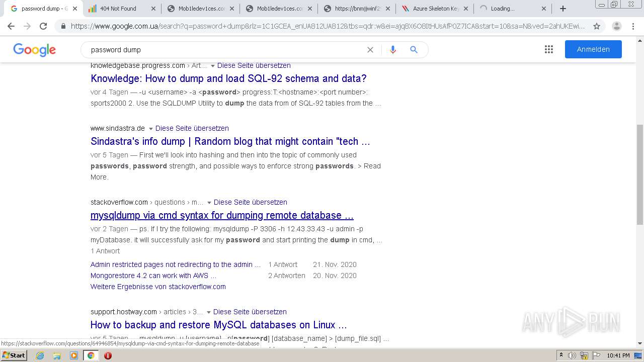Go forward in browser history
644x362 pixels.
27,26
